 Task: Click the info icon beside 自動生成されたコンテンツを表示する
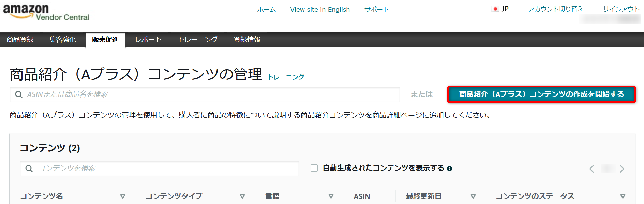point(449,169)
